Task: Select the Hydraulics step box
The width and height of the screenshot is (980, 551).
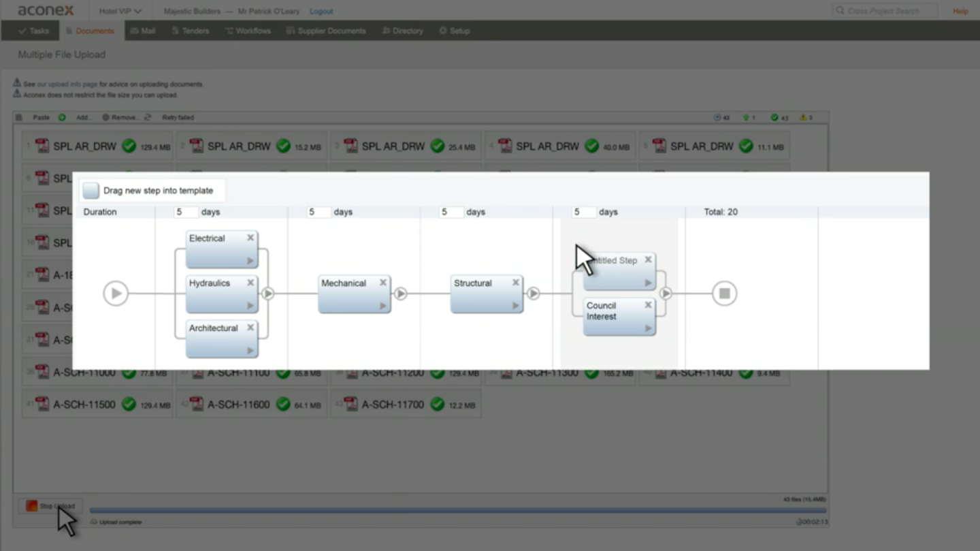Action: [222, 294]
